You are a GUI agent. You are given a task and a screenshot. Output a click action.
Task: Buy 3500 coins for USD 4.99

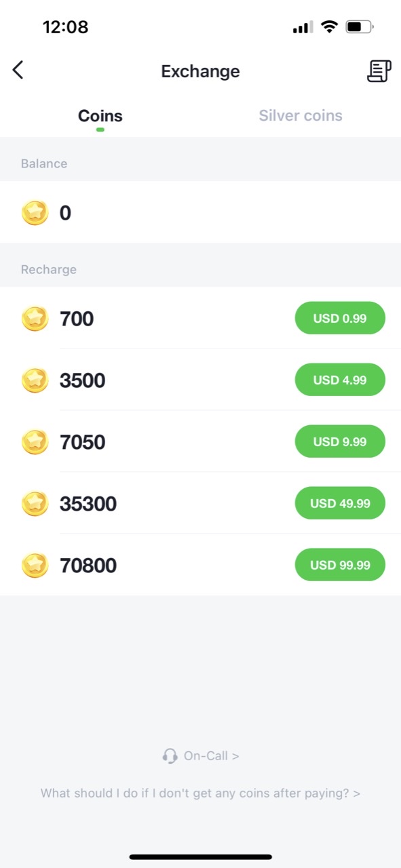[x=339, y=380]
